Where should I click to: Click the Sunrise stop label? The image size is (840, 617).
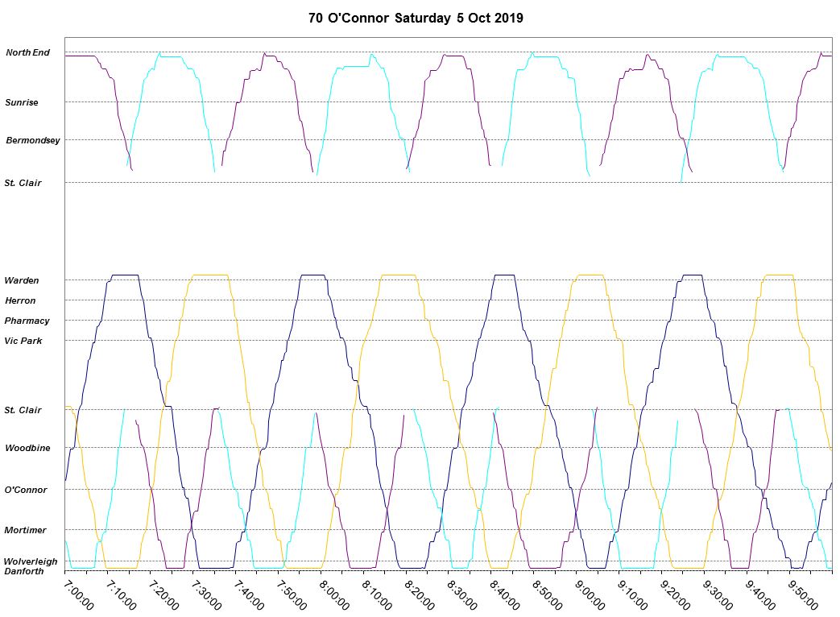click(22, 103)
